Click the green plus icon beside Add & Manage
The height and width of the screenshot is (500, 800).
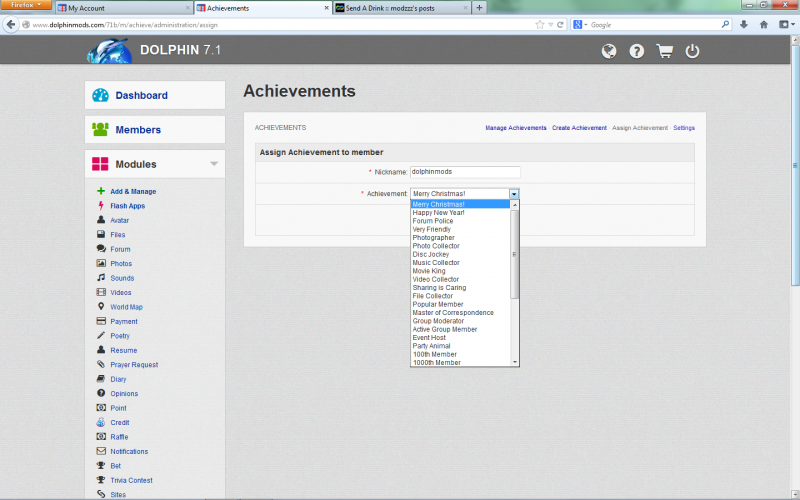click(x=101, y=191)
